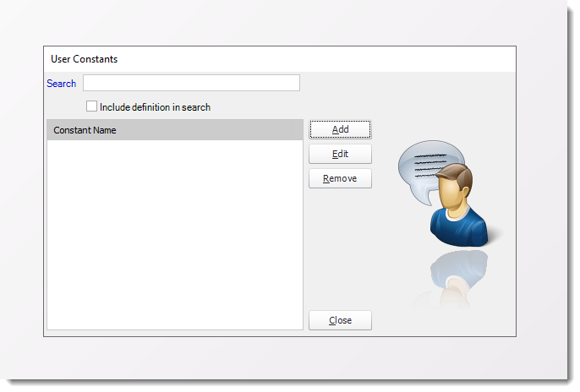Click the Edit button

pyautogui.click(x=340, y=154)
